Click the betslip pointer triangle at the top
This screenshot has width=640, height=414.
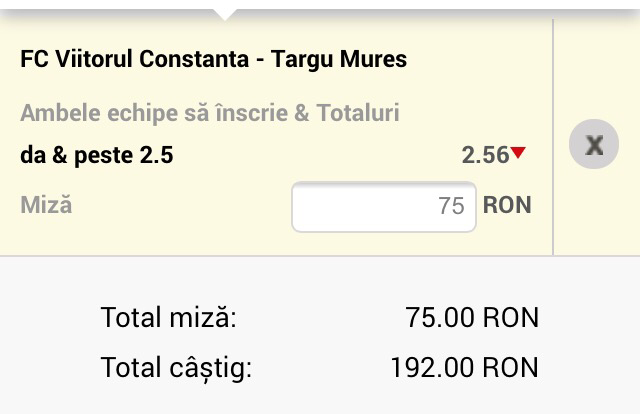coord(225,13)
